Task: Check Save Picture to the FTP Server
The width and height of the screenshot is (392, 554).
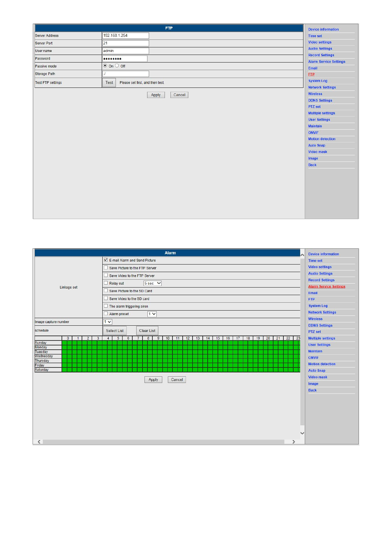Action: point(106,267)
